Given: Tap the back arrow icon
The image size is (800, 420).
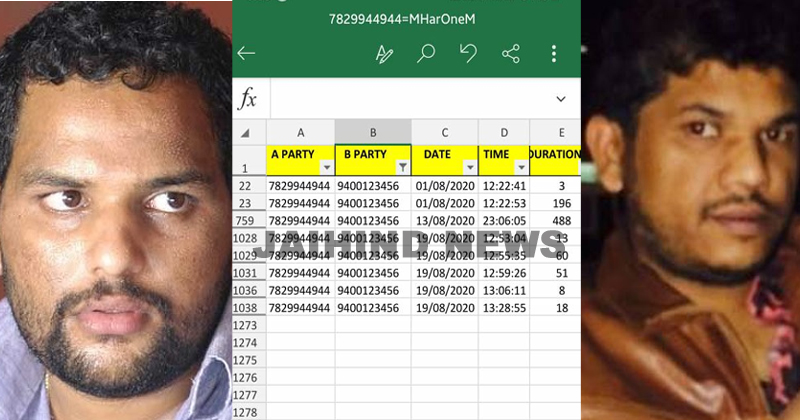Looking at the screenshot, I should 246,53.
